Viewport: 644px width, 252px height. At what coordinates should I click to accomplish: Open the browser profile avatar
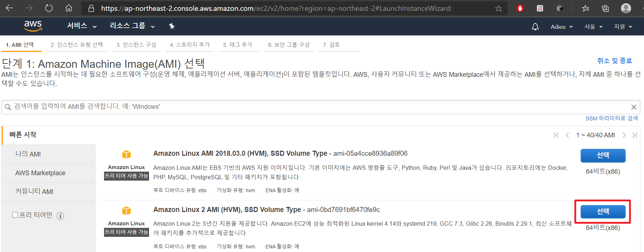[626, 8]
